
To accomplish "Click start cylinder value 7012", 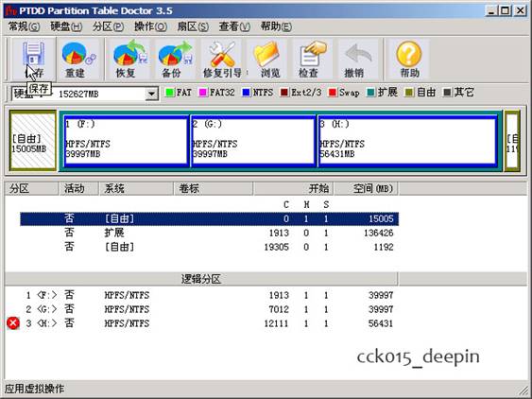I will (x=279, y=309).
